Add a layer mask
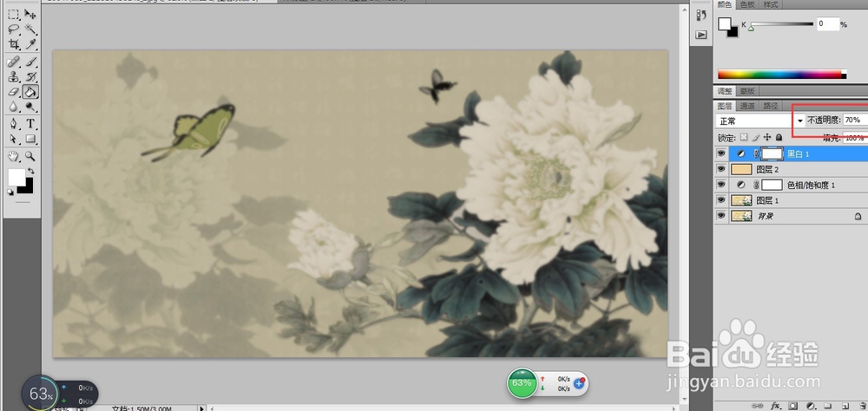868x411 pixels. coord(793,406)
